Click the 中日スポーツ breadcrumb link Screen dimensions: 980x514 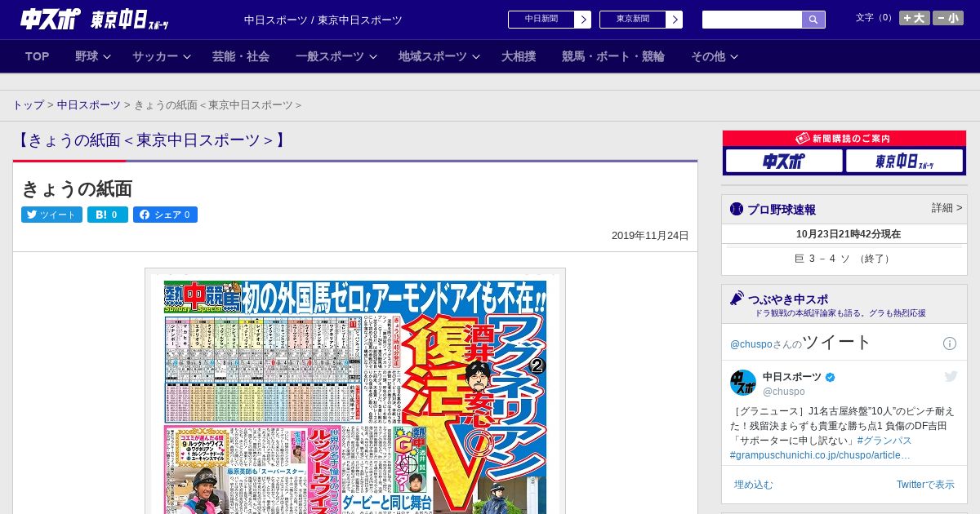[89, 105]
